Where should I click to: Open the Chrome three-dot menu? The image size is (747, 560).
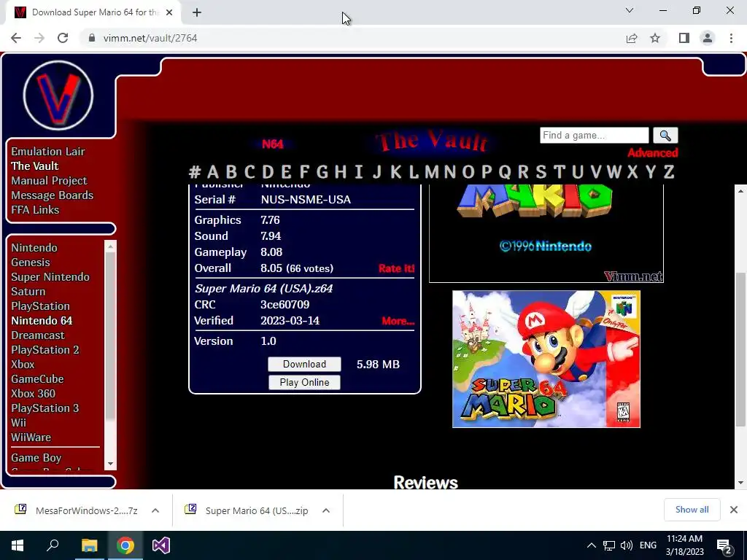(731, 38)
